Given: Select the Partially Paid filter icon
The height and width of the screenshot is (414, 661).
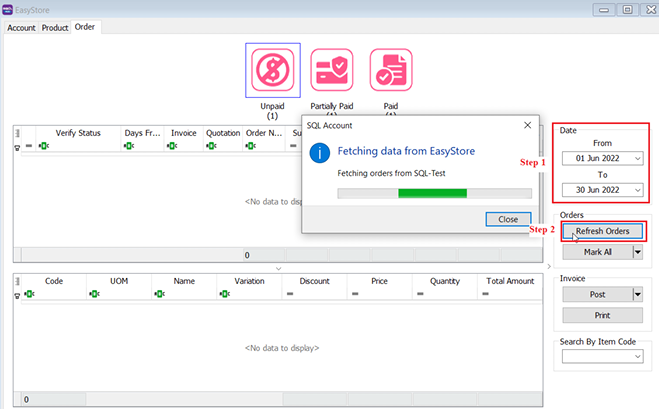Looking at the screenshot, I should [331, 70].
